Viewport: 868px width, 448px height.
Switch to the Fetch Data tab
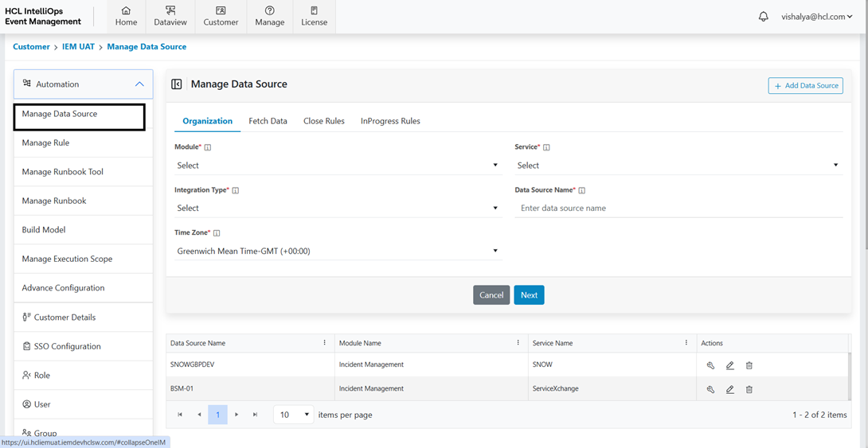268,121
